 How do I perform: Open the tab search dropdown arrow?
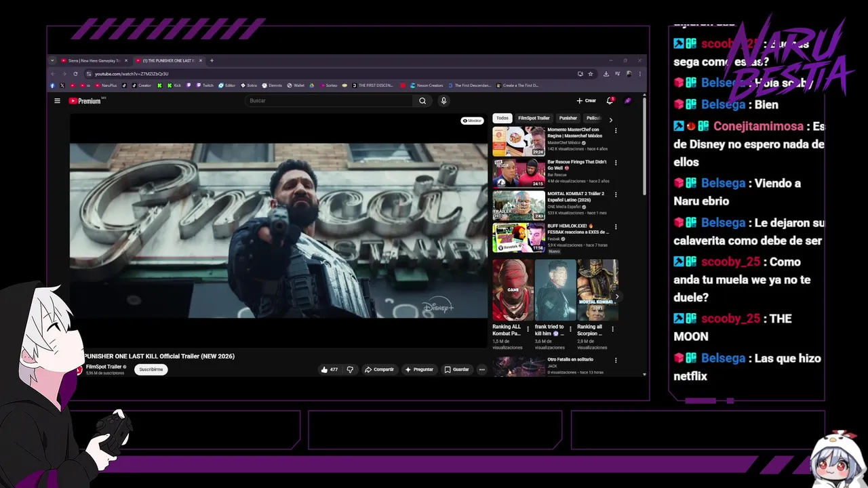pos(52,60)
